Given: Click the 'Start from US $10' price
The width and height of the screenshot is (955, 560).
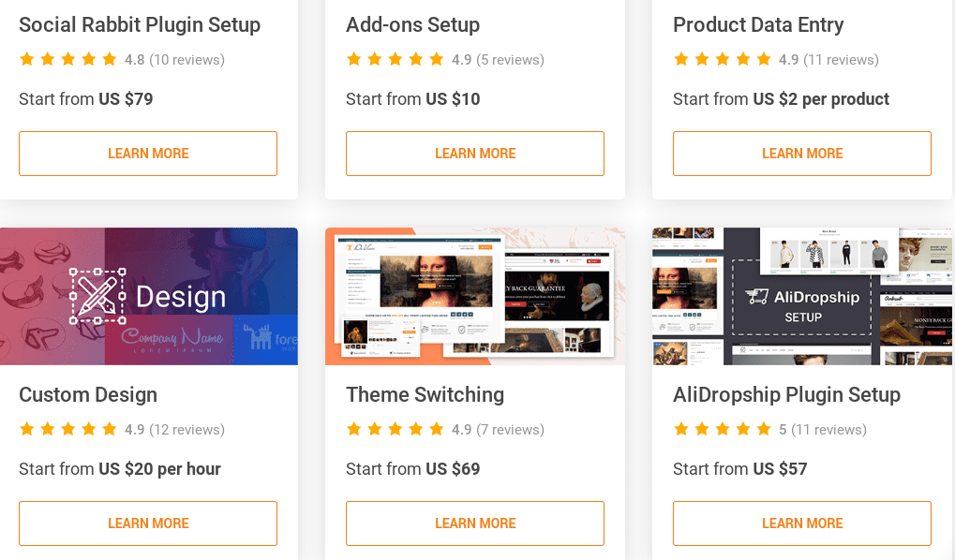Looking at the screenshot, I should click(413, 99).
